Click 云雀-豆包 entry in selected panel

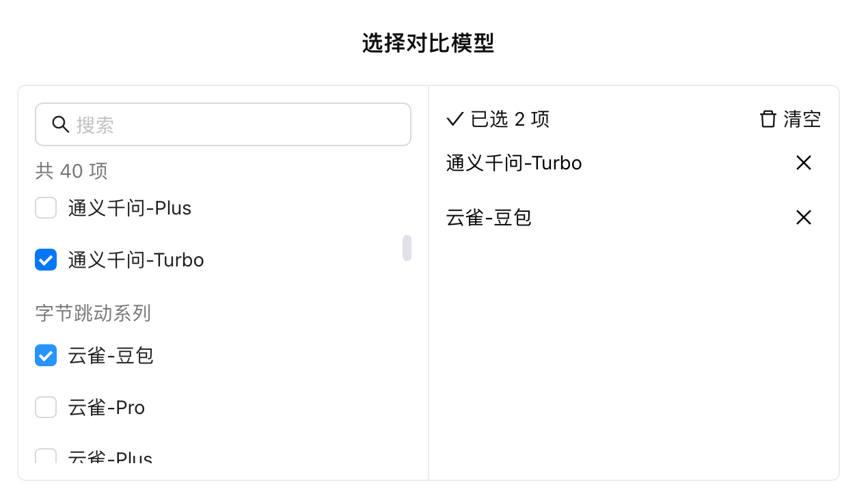tap(489, 217)
